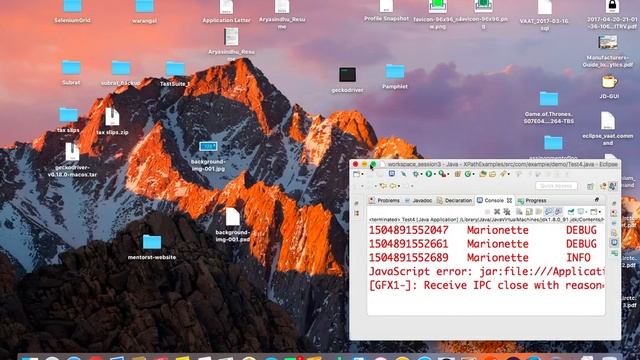Expand the Search icon dropdown arrow
Viewport: 640px width, 360px height.
click(x=509, y=174)
